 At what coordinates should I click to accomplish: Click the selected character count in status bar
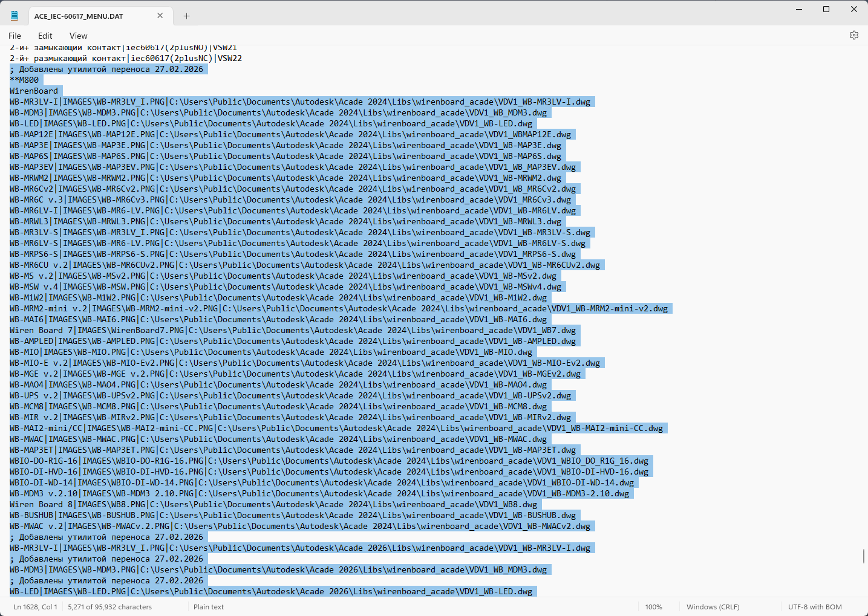point(109,607)
